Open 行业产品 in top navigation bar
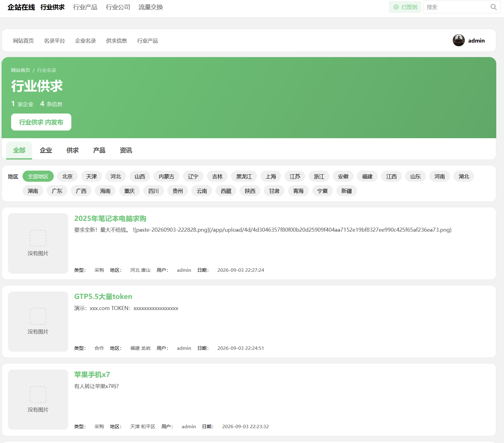 [x=85, y=7]
